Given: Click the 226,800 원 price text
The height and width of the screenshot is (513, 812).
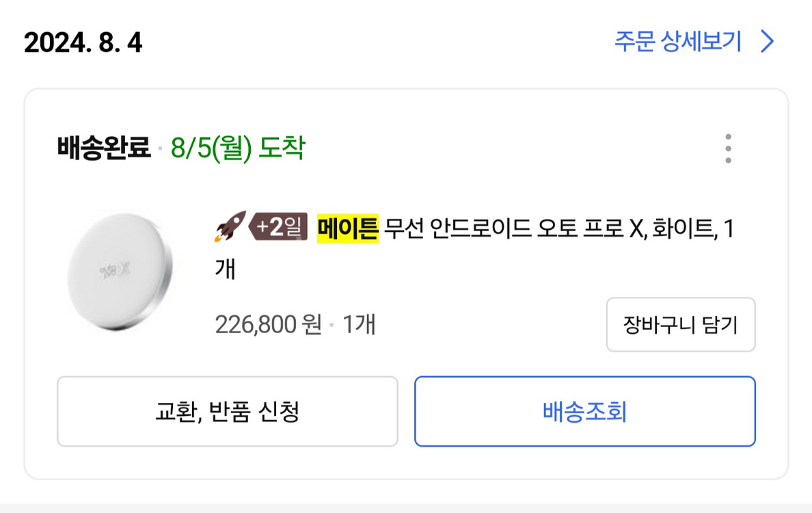Looking at the screenshot, I should click(x=268, y=324).
